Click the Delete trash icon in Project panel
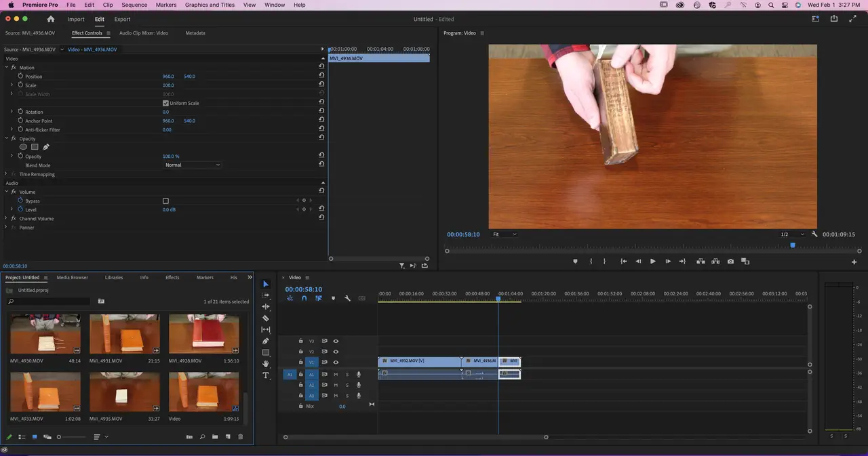 click(240, 437)
